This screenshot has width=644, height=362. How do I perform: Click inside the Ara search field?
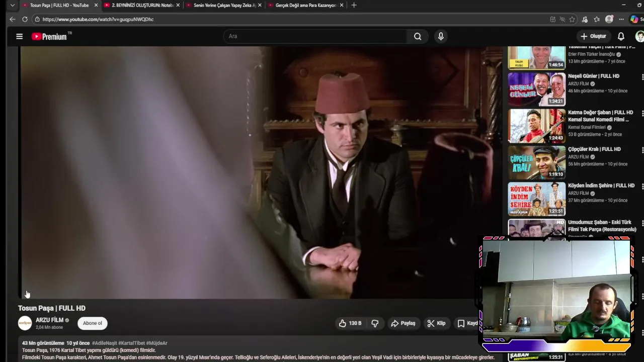pos(315,36)
